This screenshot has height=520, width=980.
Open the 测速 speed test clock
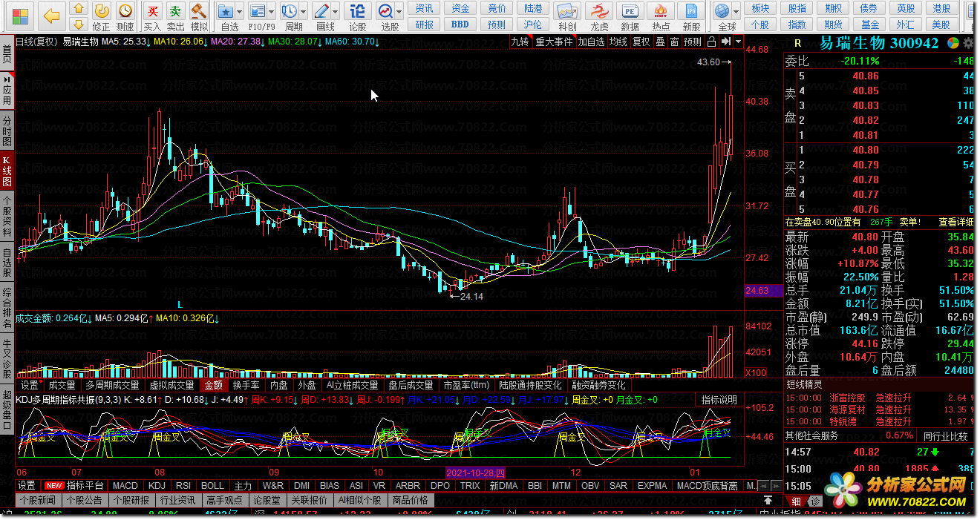[x=125, y=10]
